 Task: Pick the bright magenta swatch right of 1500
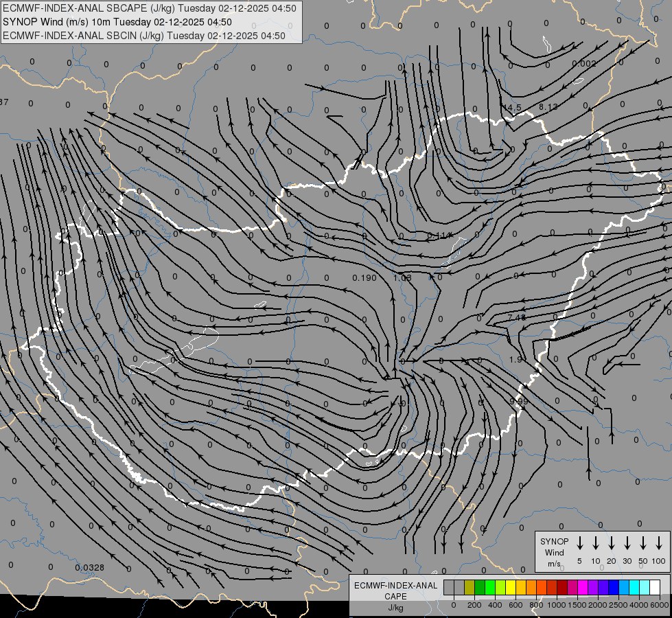[x=583, y=587]
